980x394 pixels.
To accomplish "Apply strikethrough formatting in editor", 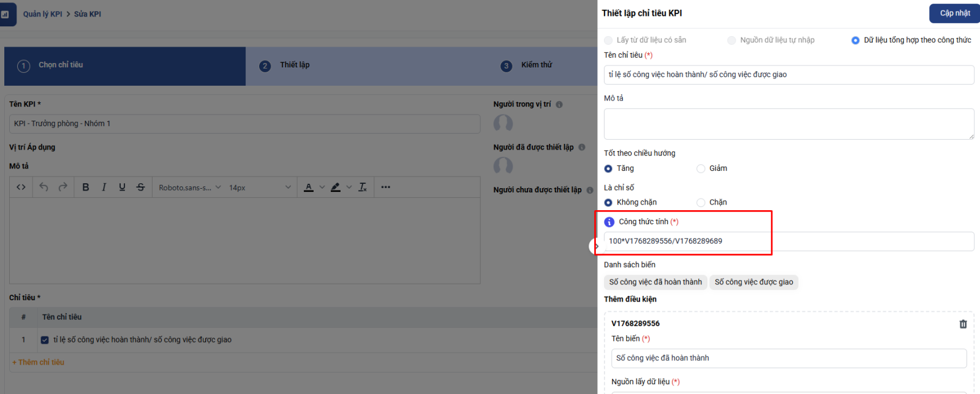I will pos(141,188).
